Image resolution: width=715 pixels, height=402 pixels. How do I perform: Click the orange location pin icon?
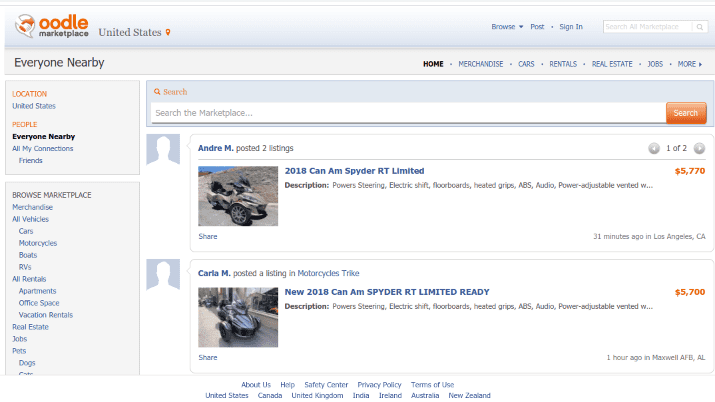[168, 32]
